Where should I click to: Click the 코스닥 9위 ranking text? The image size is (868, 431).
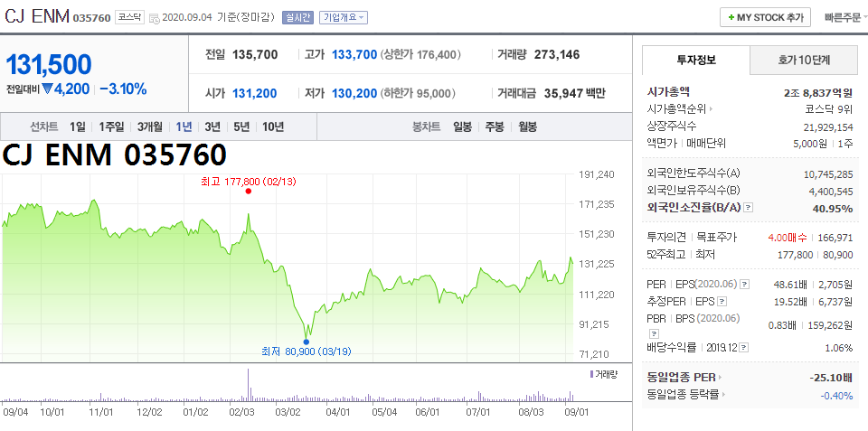[829, 109]
